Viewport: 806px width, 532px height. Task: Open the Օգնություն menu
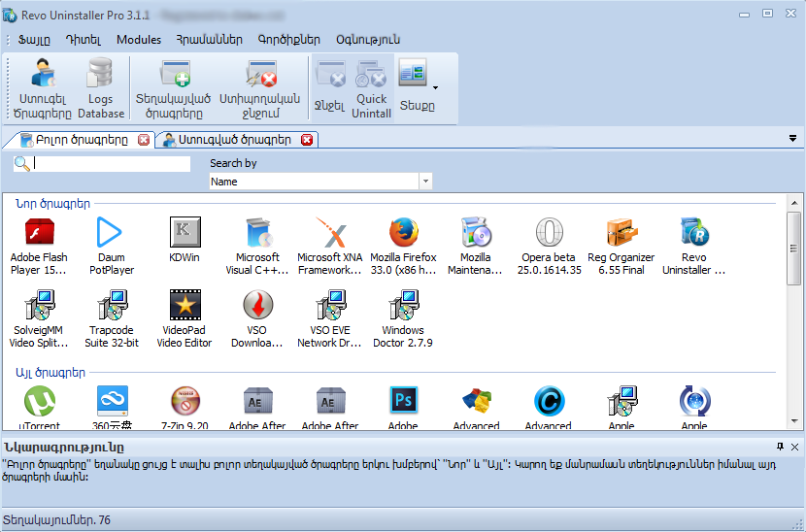coord(368,40)
